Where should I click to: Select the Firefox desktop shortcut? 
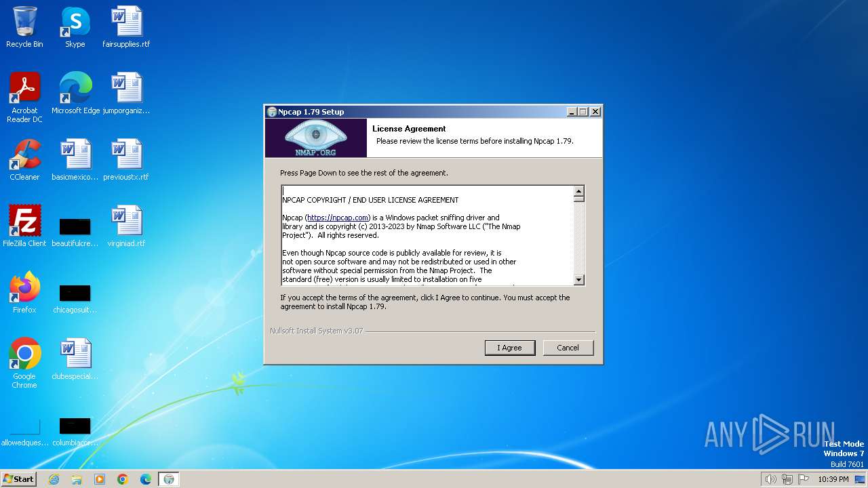coord(24,293)
